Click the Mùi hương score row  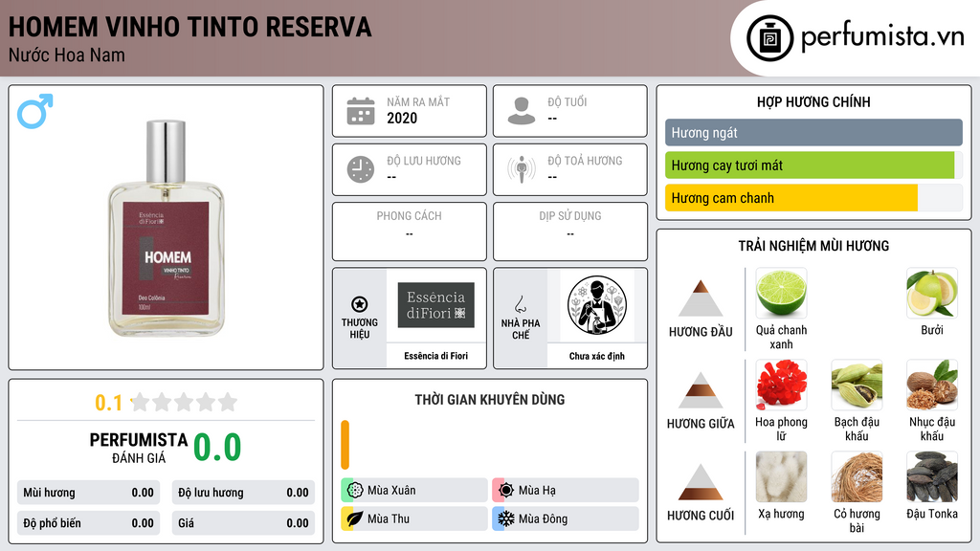[88, 493]
